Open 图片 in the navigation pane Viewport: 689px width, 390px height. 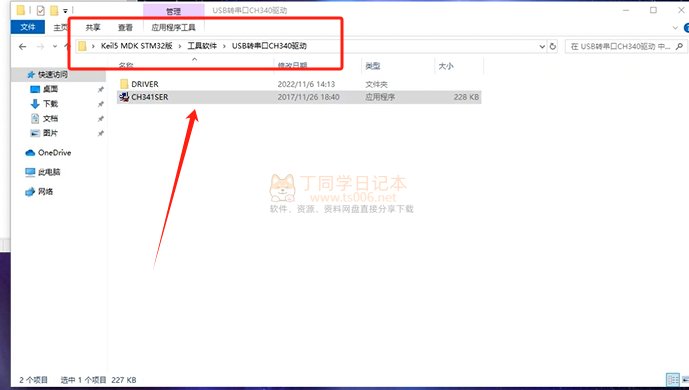pos(50,133)
